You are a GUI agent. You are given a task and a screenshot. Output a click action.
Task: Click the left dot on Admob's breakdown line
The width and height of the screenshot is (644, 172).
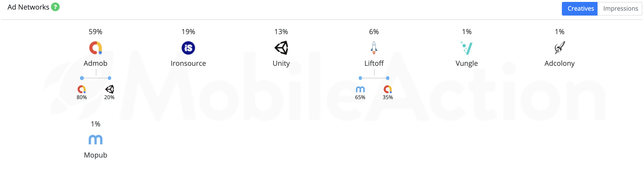(82, 78)
